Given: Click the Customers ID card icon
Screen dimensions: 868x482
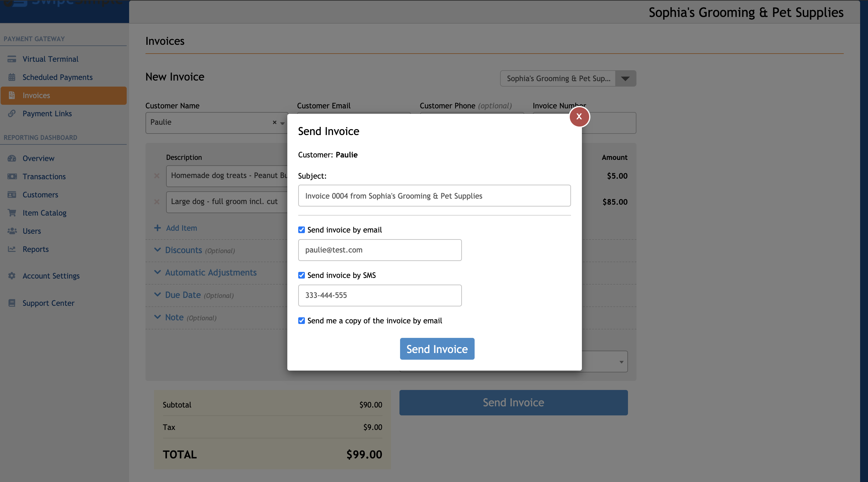Looking at the screenshot, I should coord(12,195).
